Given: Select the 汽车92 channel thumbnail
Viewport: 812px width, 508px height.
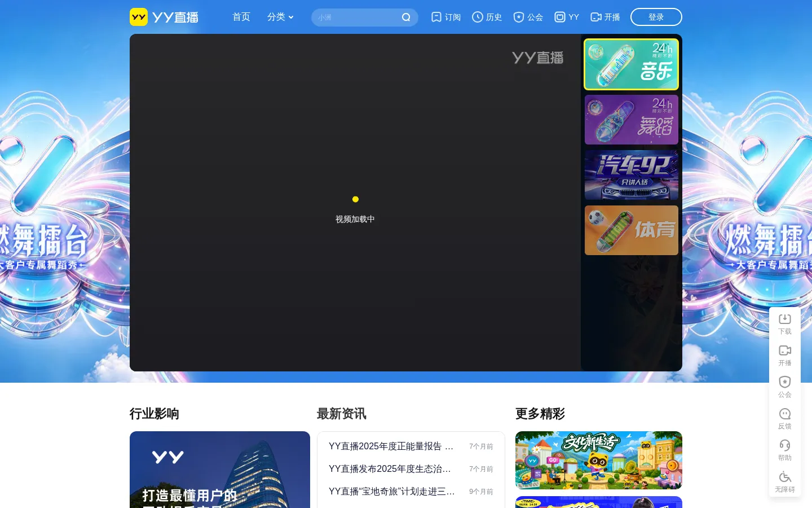Looking at the screenshot, I should 632,175.
